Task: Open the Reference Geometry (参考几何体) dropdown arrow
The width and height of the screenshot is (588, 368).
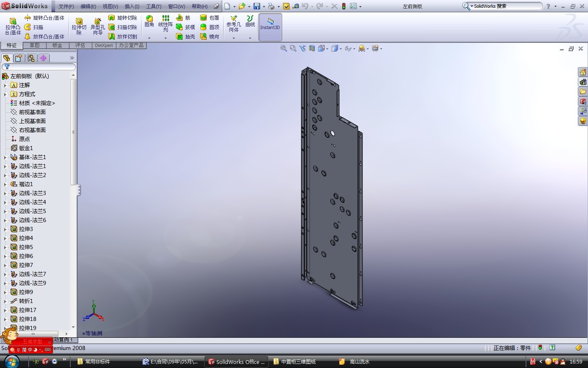Action: pyautogui.click(x=234, y=38)
